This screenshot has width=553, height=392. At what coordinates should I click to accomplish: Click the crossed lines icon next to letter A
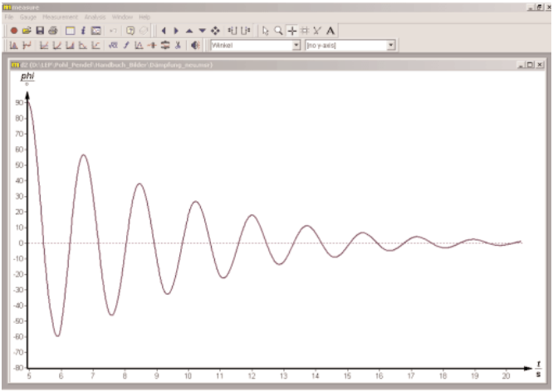pyautogui.click(x=317, y=31)
